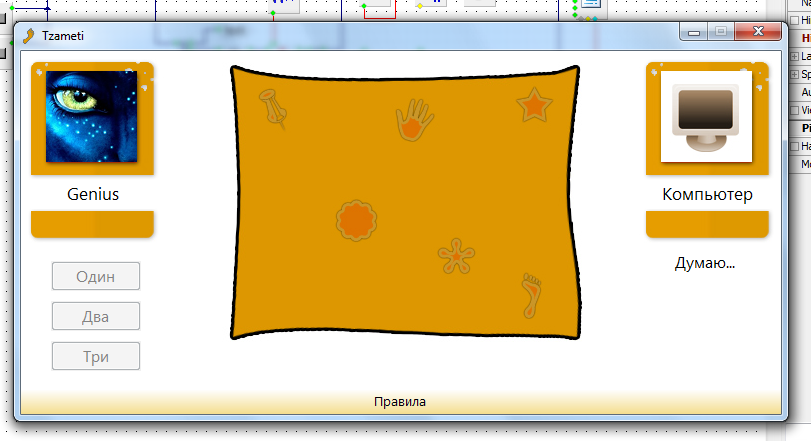Expand the 'Sp' tree node in the right panel
The height and width of the screenshot is (441, 811).
point(795,74)
